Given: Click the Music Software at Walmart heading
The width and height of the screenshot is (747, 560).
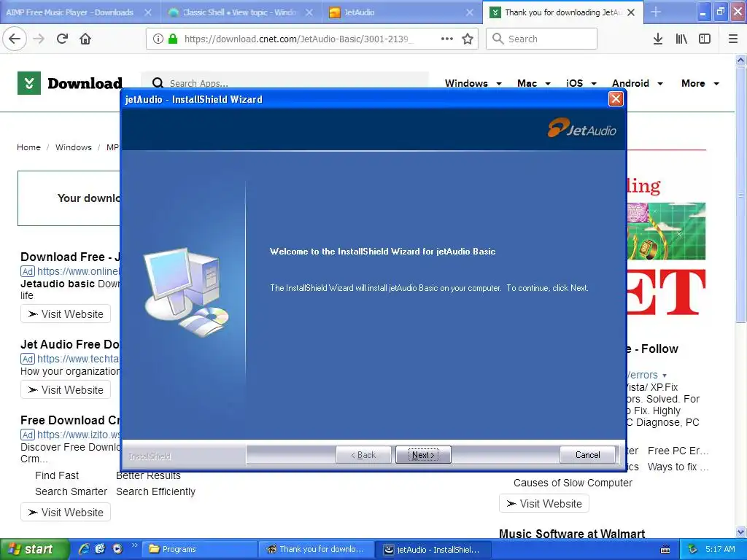Looking at the screenshot, I should pos(572,534).
